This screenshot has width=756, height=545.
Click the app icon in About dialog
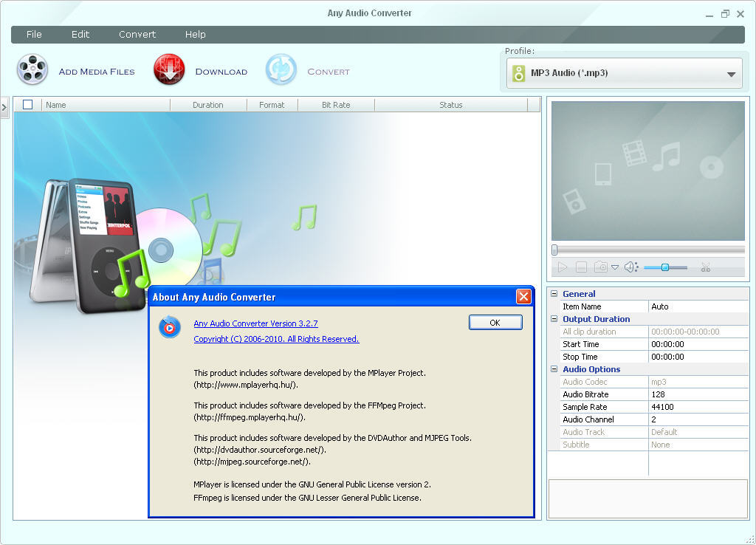(x=170, y=327)
